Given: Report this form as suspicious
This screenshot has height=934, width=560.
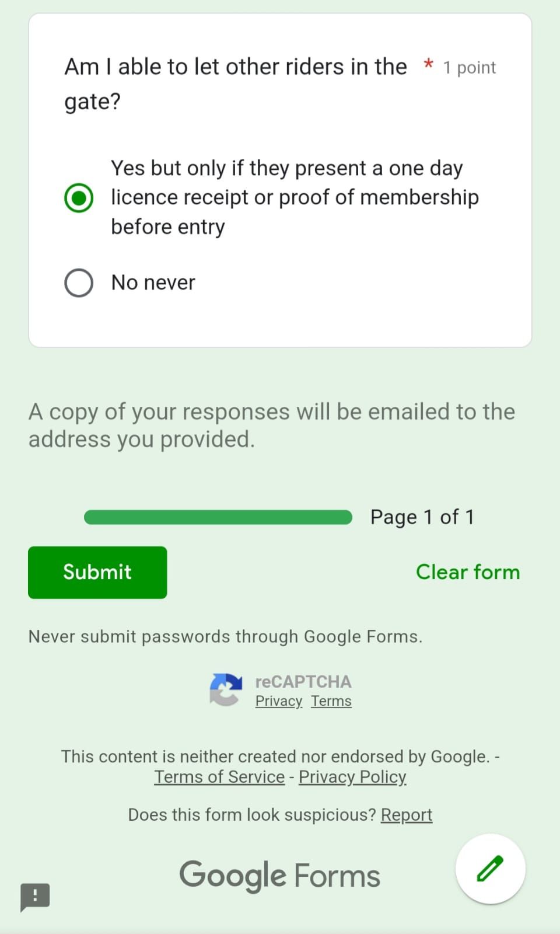Looking at the screenshot, I should tap(406, 815).
